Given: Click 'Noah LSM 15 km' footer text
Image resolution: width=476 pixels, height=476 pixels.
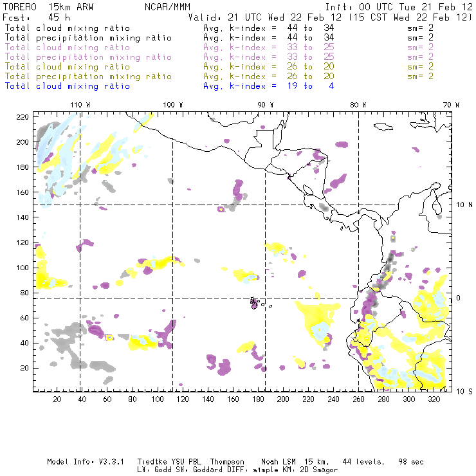Looking at the screenshot, I should point(295,462).
